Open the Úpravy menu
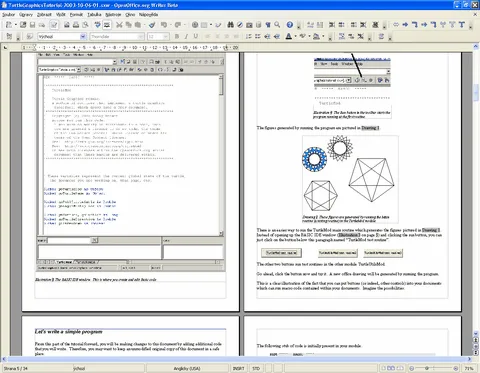Viewport: 480px width, 373px height. tap(26, 14)
